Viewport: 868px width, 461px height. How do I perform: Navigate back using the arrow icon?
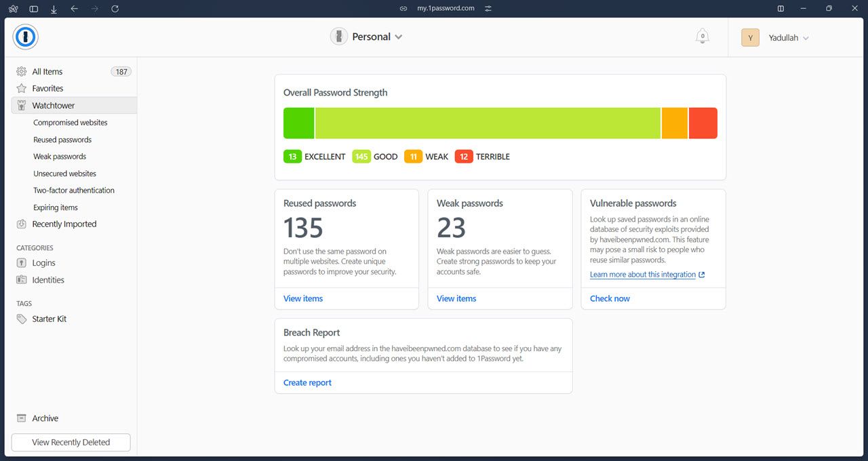75,8
